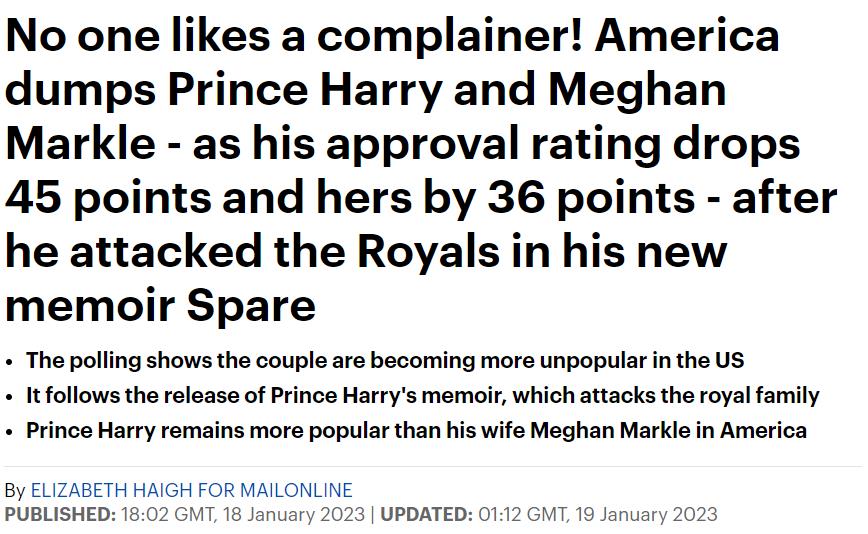The height and width of the screenshot is (534, 868).
Task: Click the bullet about Prince Harry's memoir release
Action: [422, 395]
